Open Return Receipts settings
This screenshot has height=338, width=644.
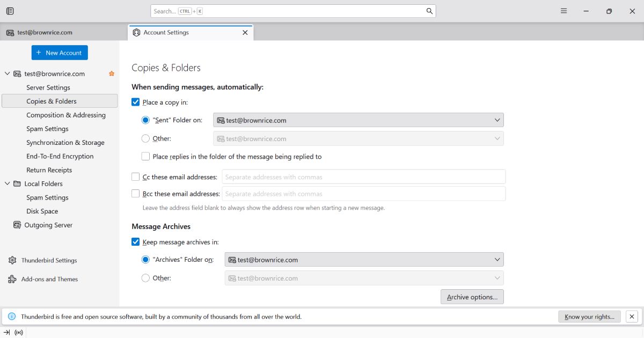pos(49,170)
